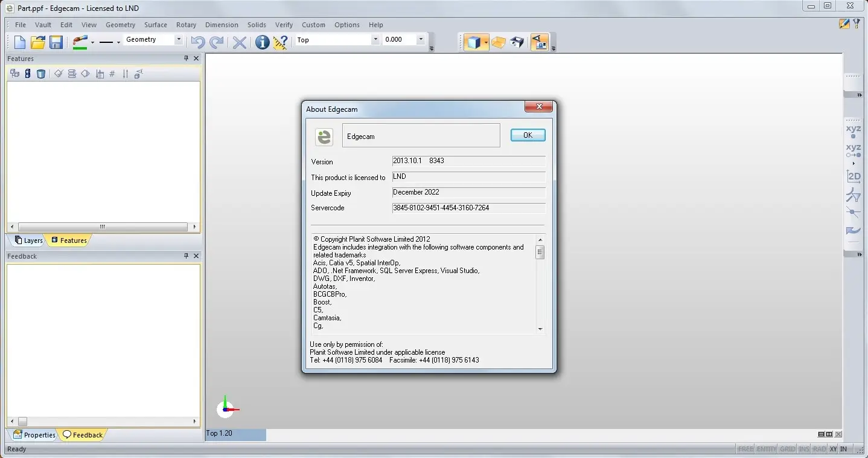The height and width of the screenshot is (458, 868).
Task: Click the Servercode value field
Action: (468, 208)
